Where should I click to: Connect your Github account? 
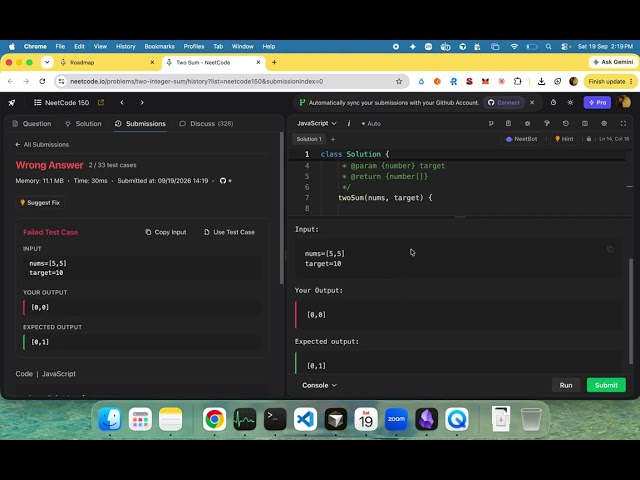[x=504, y=102]
